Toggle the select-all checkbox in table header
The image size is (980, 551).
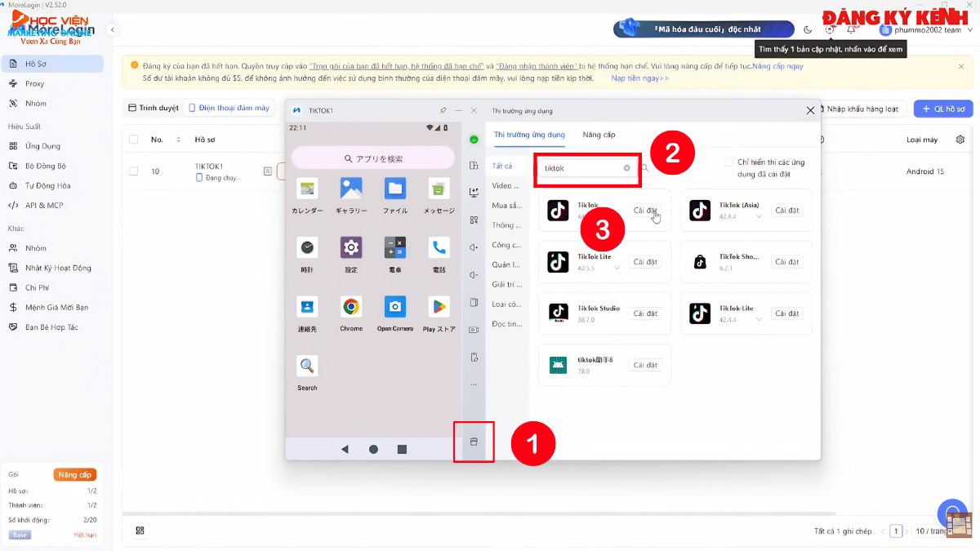click(x=133, y=140)
